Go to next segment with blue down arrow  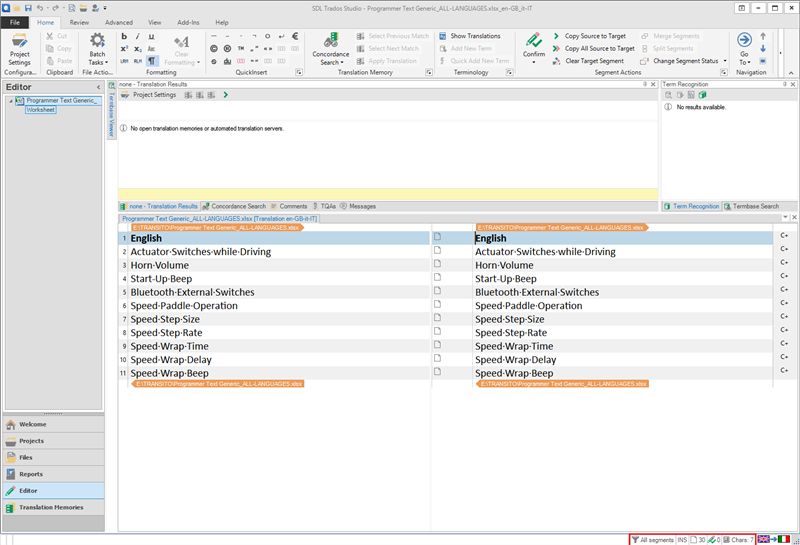point(763,48)
